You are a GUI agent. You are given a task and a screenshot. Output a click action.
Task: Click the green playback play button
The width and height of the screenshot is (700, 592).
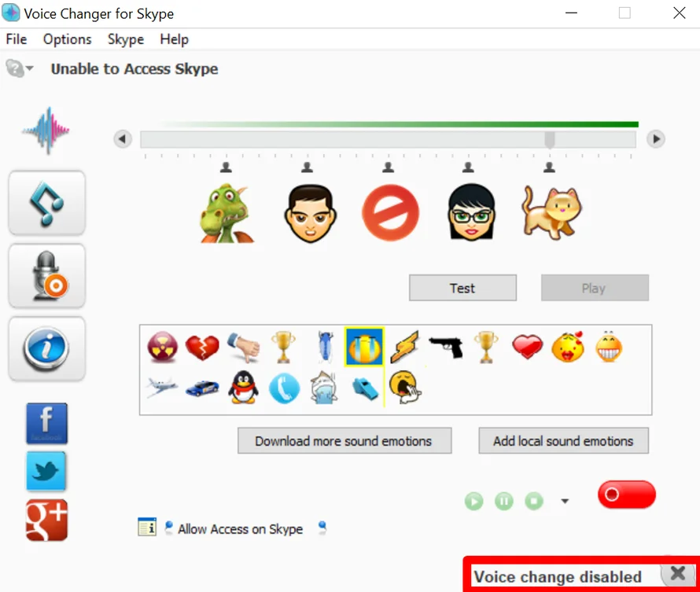[473, 501]
